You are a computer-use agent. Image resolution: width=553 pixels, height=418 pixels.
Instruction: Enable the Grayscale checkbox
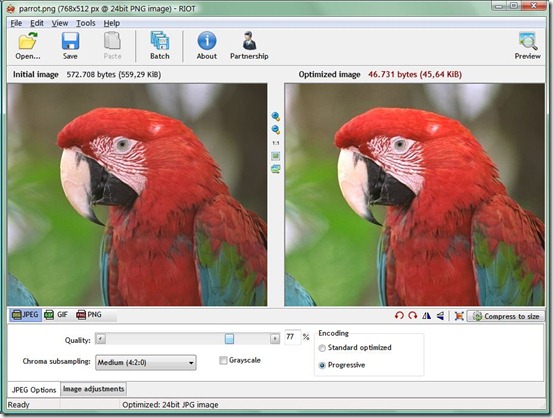[x=223, y=360]
